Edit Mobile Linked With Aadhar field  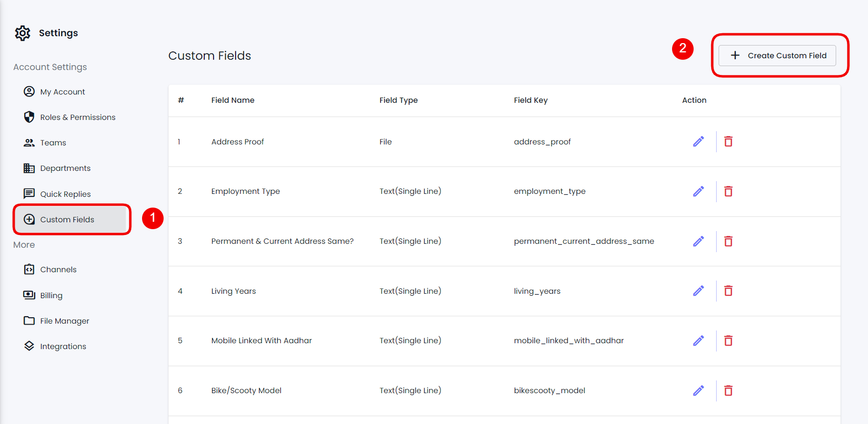click(699, 341)
